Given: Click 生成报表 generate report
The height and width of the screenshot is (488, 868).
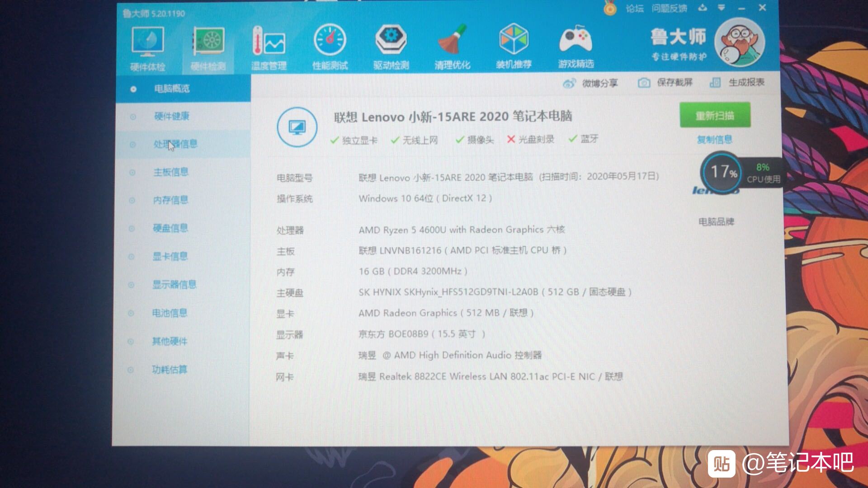Looking at the screenshot, I should click(737, 82).
